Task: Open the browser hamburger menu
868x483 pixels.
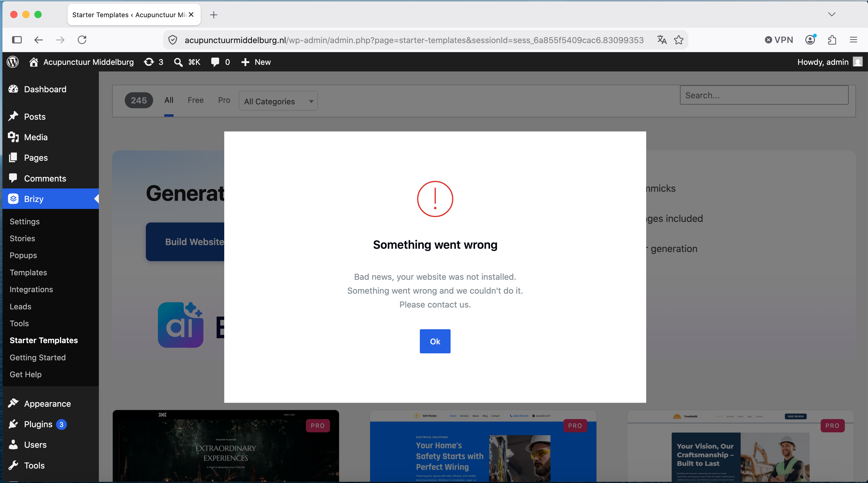Action: tap(854, 40)
